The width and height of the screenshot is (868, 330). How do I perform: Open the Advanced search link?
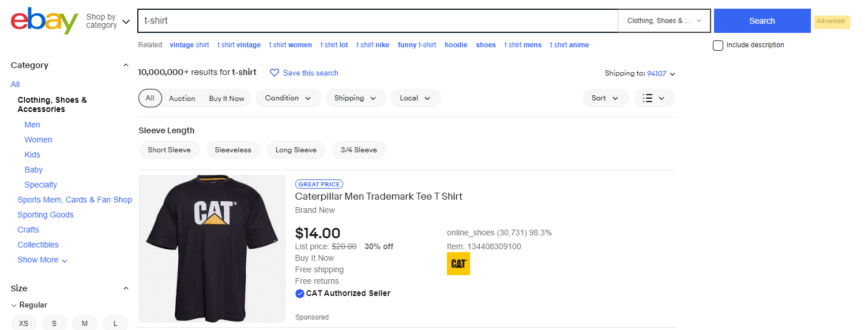pos(831,21)
